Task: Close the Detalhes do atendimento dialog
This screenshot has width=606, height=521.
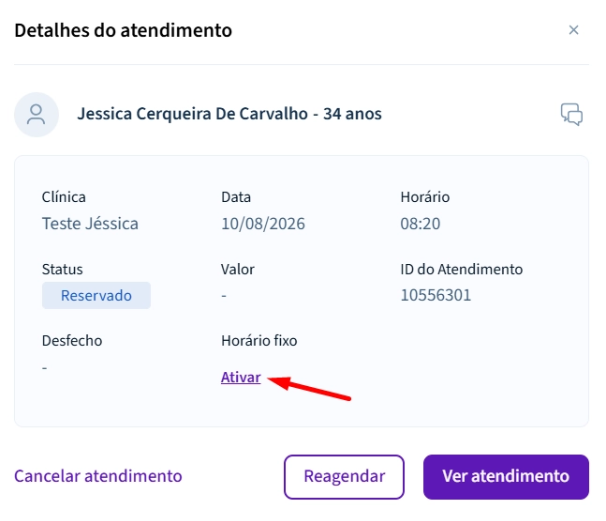Action: tap(574, 30)
